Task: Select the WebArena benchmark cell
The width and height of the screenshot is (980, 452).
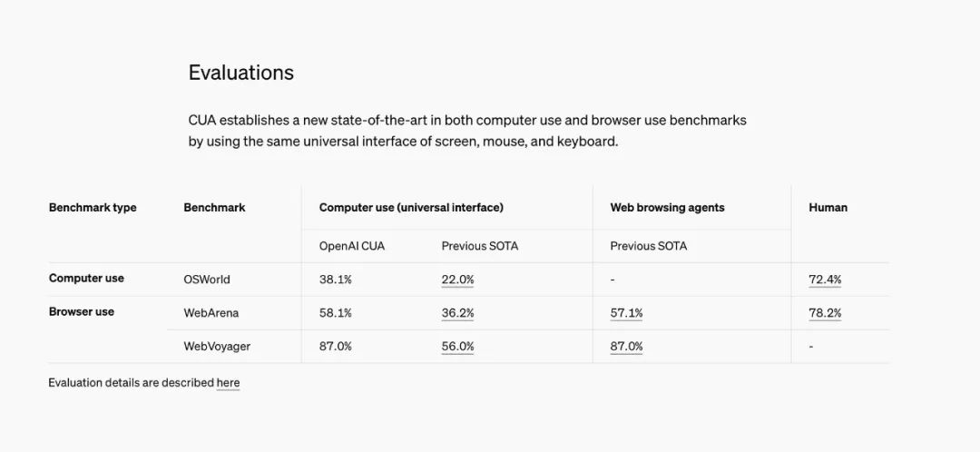Action: [211, 313]
